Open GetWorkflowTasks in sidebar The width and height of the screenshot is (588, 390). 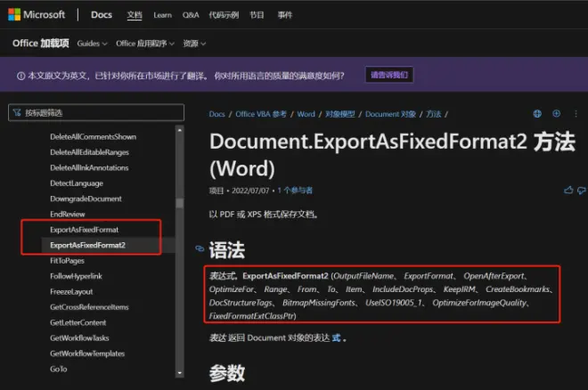(x=79, y=338)
